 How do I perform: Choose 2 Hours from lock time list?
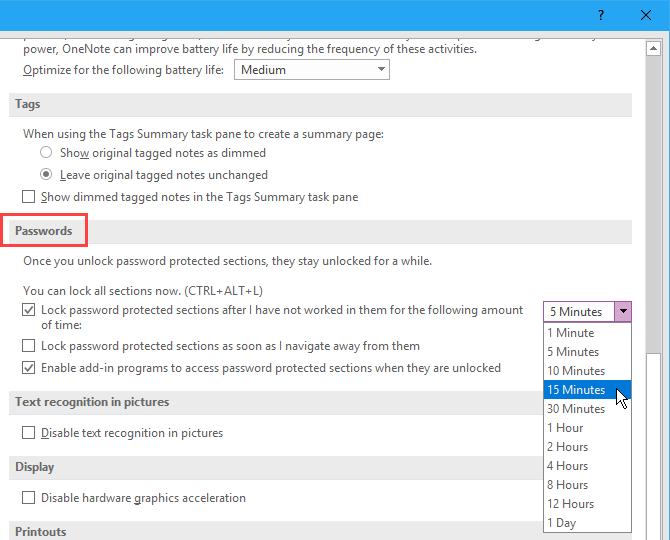pos(587,446)
